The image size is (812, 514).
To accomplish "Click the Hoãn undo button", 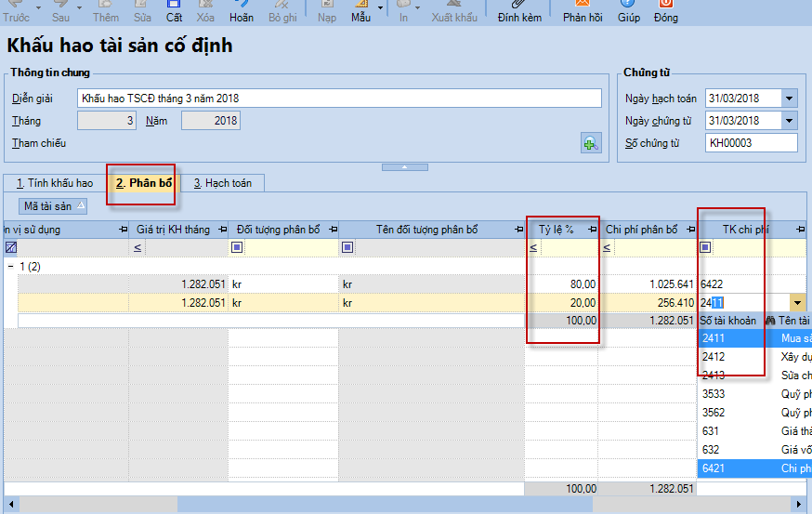I will point(242,12).
